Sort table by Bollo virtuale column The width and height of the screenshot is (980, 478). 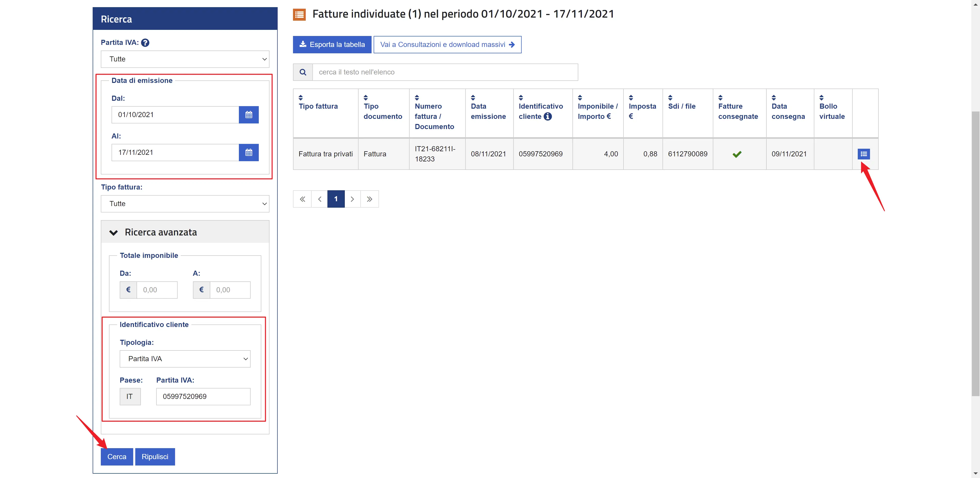click(x=821, y=98)
